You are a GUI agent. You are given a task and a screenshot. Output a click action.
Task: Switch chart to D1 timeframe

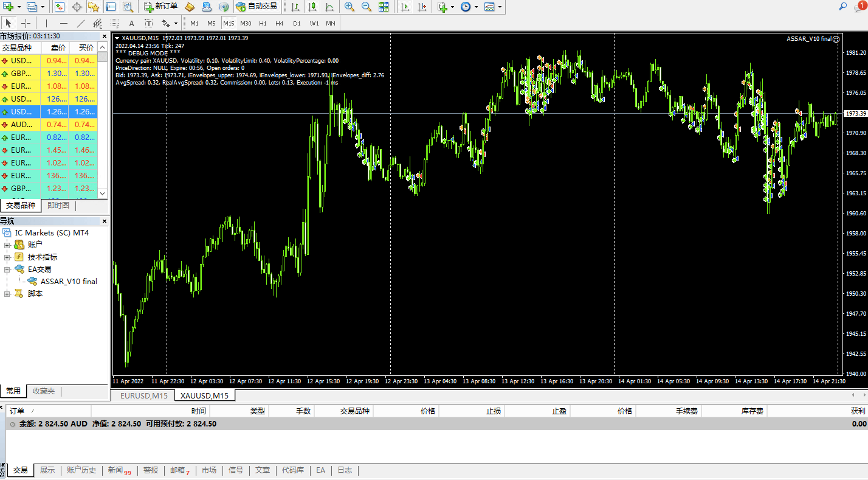point(297,23)
